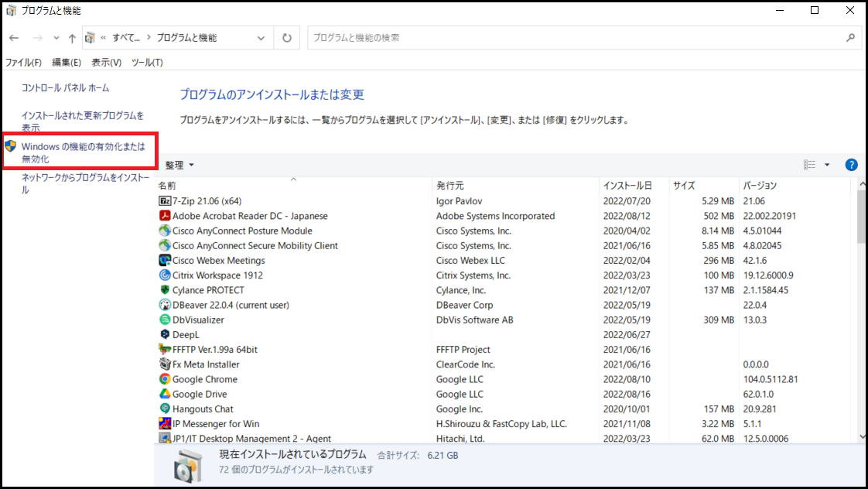The image size is (868, 489).
Task: Click the 7-Zip program icon
Action: click(164, 201)
